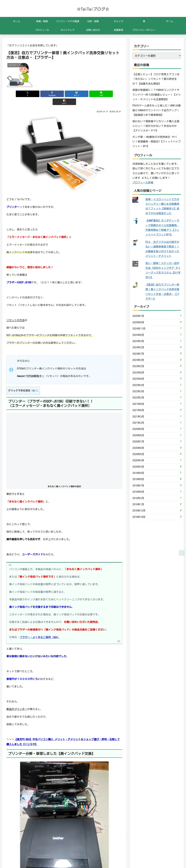This screenshot has width=186, height=868.
Task: Open the 2023年7月 archive
Action: [157, 354]
